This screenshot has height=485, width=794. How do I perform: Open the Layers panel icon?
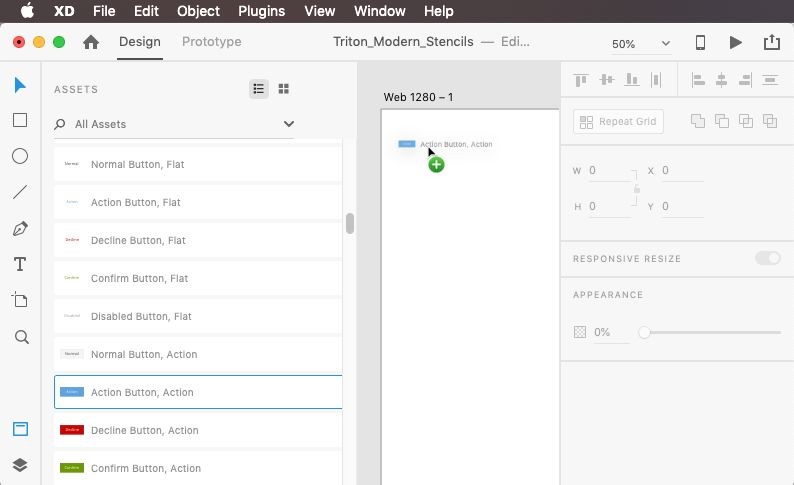[x=20, y=465]
